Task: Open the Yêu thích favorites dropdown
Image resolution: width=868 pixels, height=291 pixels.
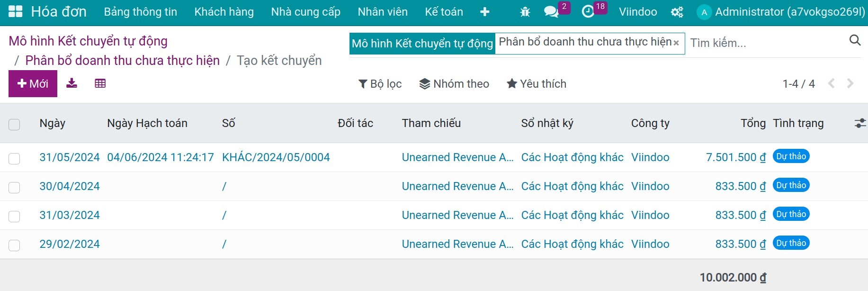Action: click(536, 84)
